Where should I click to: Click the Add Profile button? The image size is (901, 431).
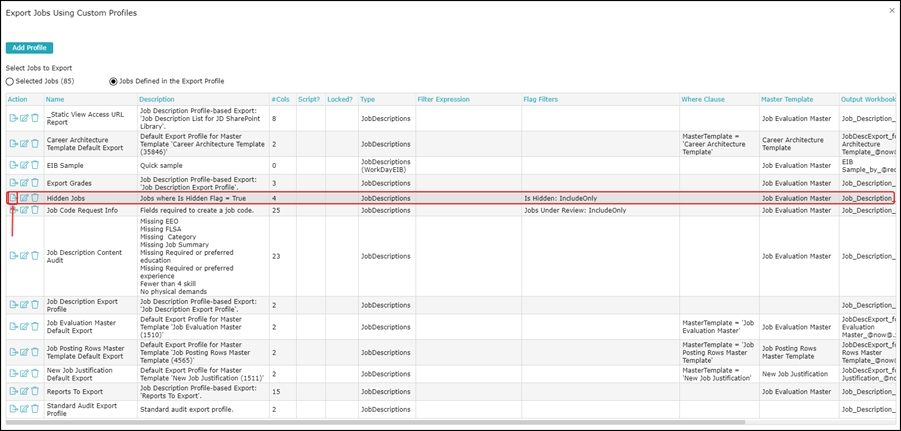(29, 47)
